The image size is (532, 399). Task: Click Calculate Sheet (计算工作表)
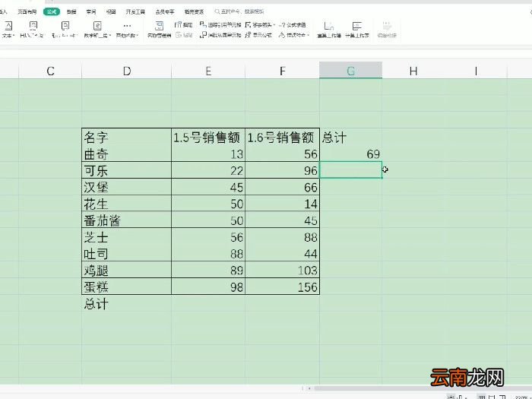(357, 30)
